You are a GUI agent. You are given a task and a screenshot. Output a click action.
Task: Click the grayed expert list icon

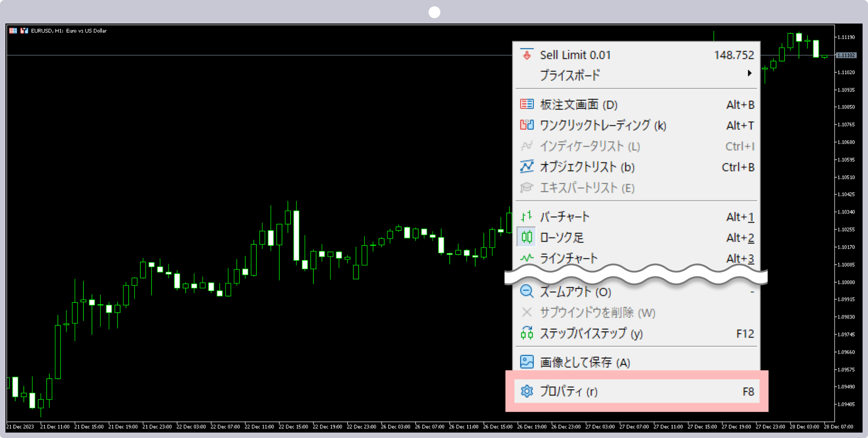click(x=527, y=187)
